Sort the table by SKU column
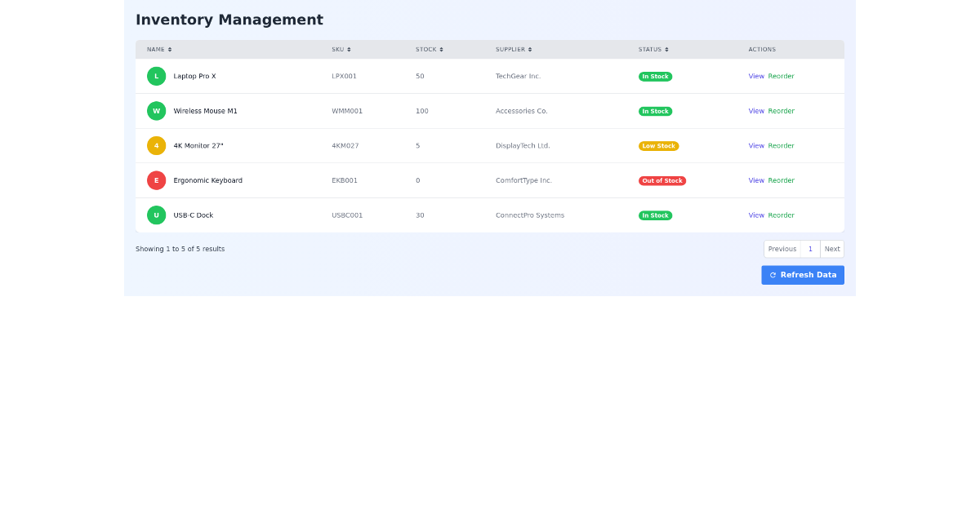This screenshot has width=980, height=514. [x=341, y=49]
